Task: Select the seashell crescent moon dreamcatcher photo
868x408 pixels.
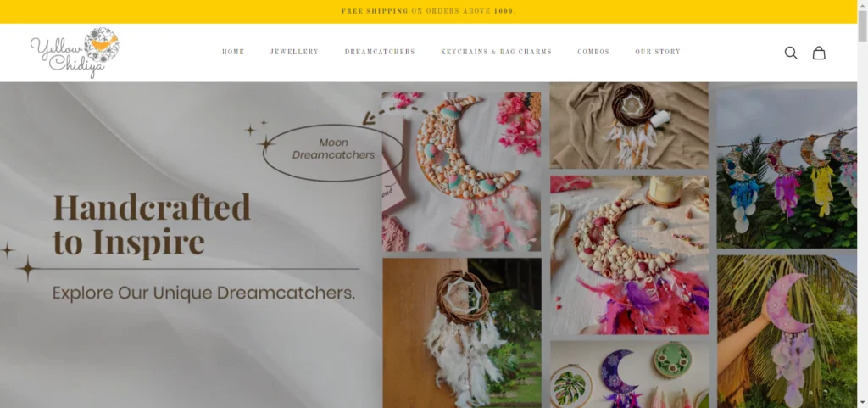Action: (462, 172)
